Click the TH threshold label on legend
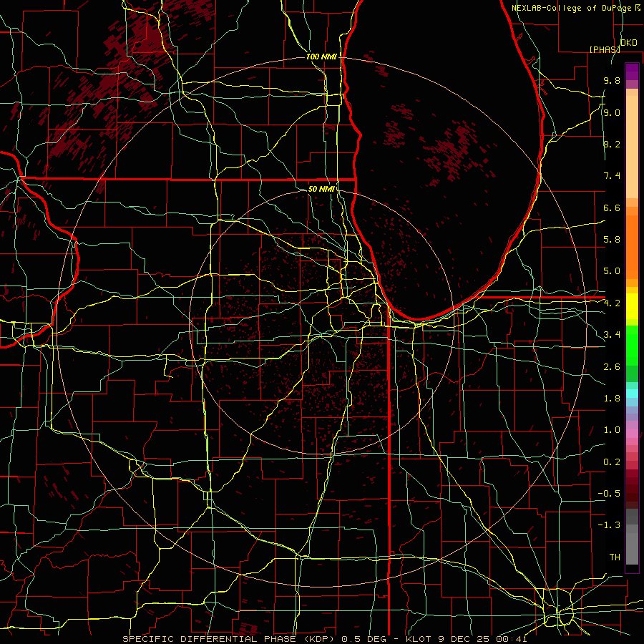This screenshot has height=644, width=644. [615, 557]
